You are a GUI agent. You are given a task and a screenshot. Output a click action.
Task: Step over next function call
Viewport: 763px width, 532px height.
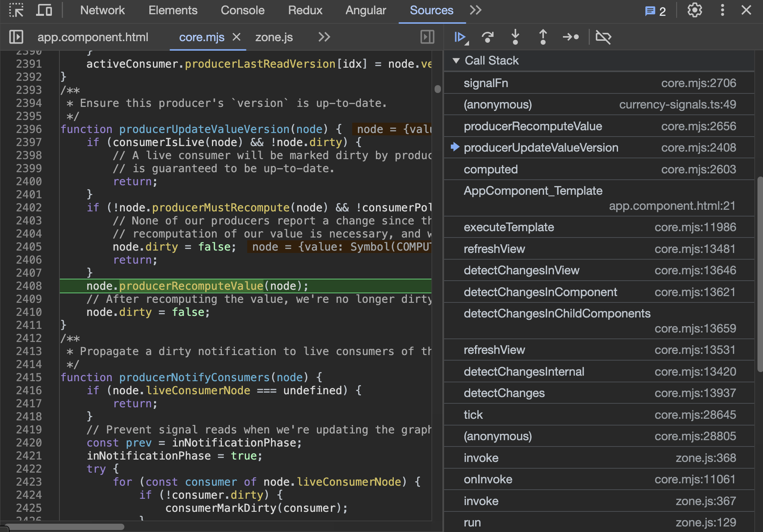(488, 37)
